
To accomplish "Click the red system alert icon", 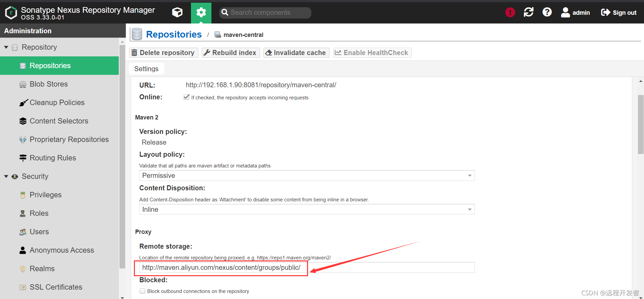I will click(510, 12).
